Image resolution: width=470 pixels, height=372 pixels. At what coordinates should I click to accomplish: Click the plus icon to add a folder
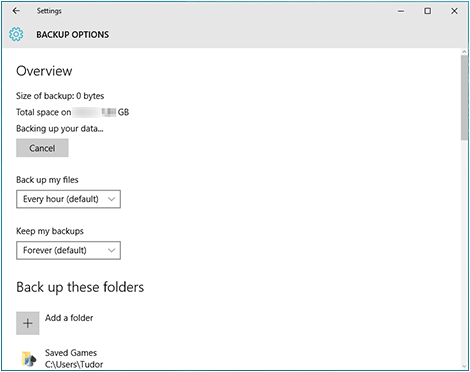[x=28, y=323]
